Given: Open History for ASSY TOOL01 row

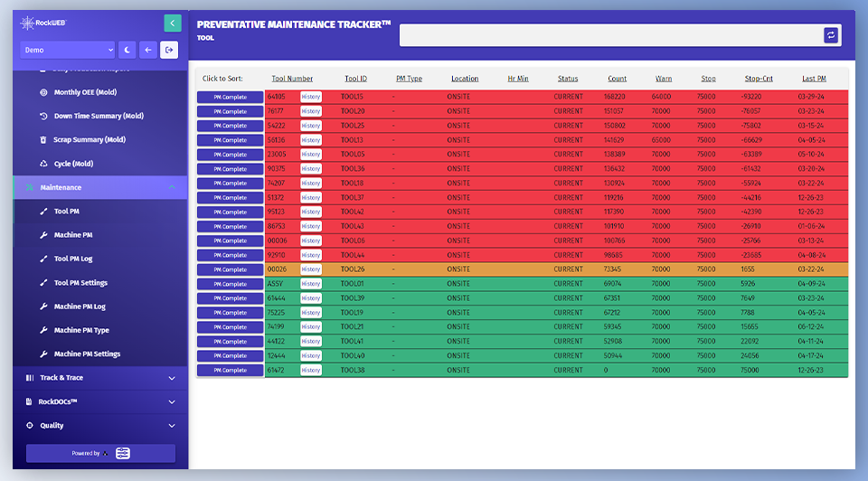Looking at the screenshot, I should coord(310,284).
